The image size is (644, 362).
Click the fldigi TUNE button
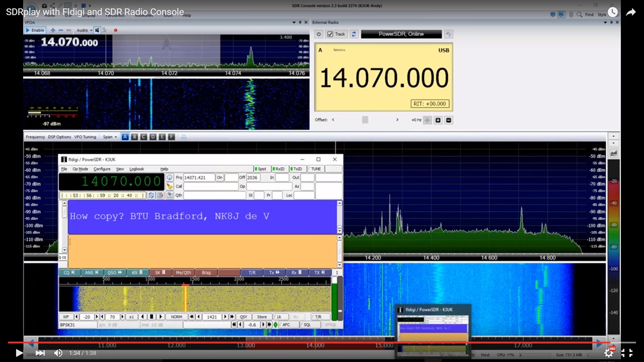pyautogui.click(x=316, y=169)
